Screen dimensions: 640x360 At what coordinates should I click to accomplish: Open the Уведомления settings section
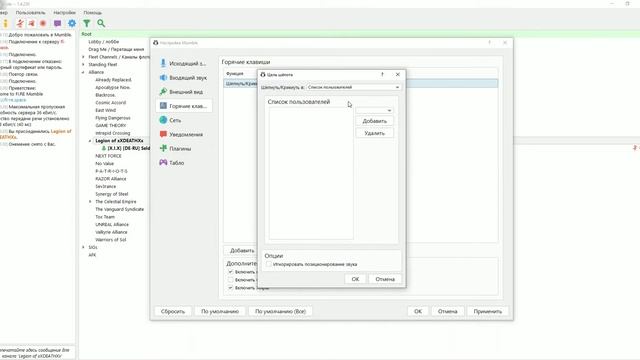pos(183,134)
